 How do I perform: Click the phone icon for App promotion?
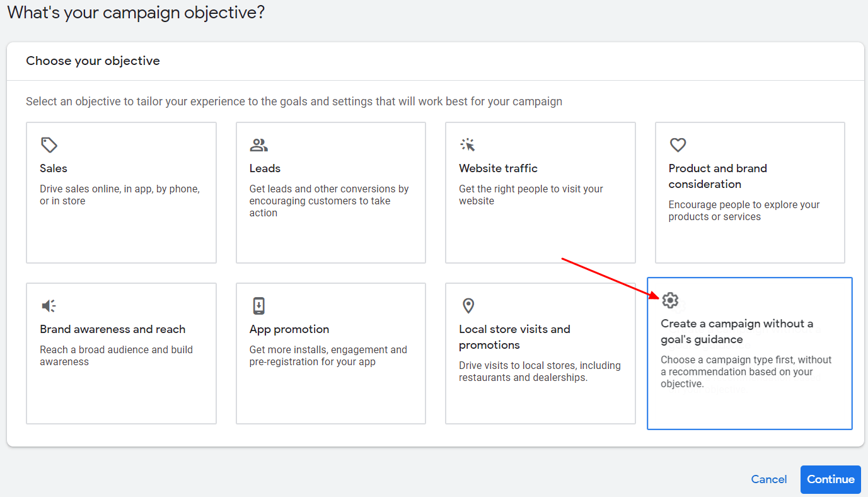coord(259,305)
